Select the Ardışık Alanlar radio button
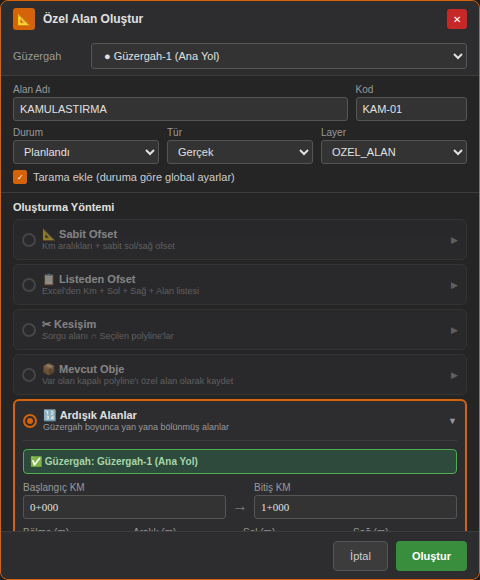 click(30, 421)
